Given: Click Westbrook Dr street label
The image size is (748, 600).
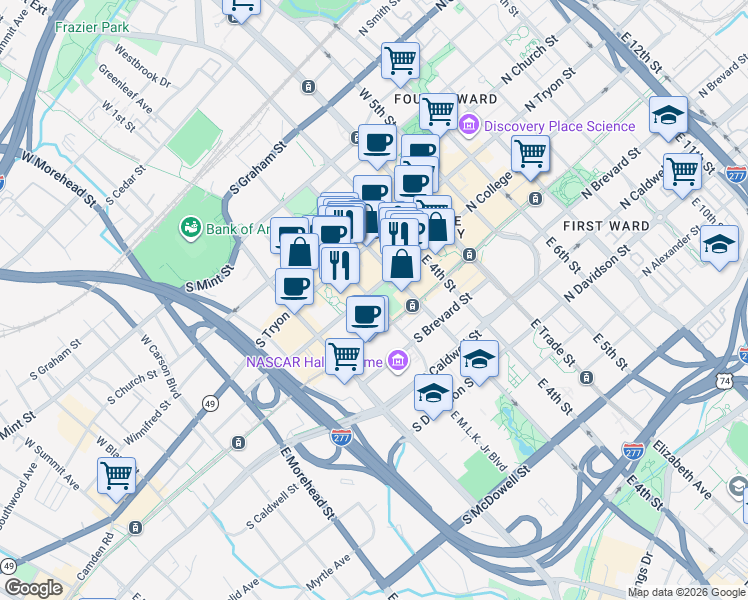Looking at the screenshot, I should 142,66.
